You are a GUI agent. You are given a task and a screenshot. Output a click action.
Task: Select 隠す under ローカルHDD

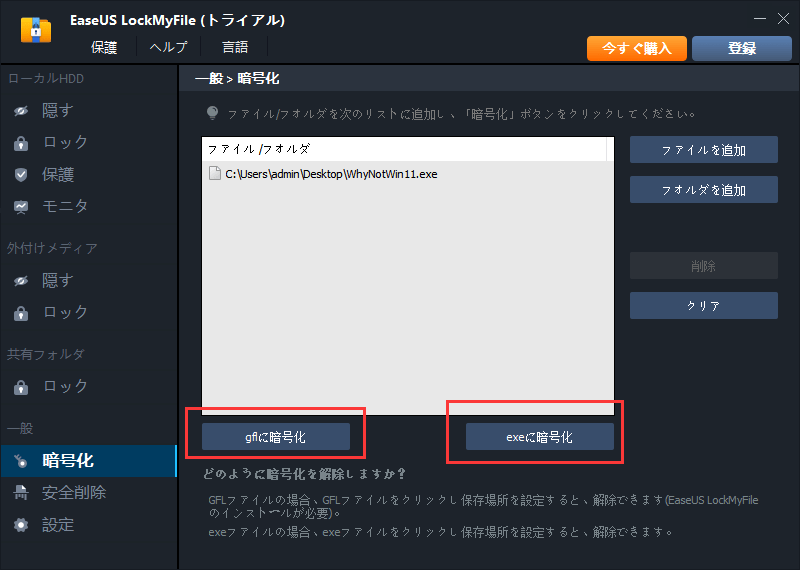click(x=57, y=110)
